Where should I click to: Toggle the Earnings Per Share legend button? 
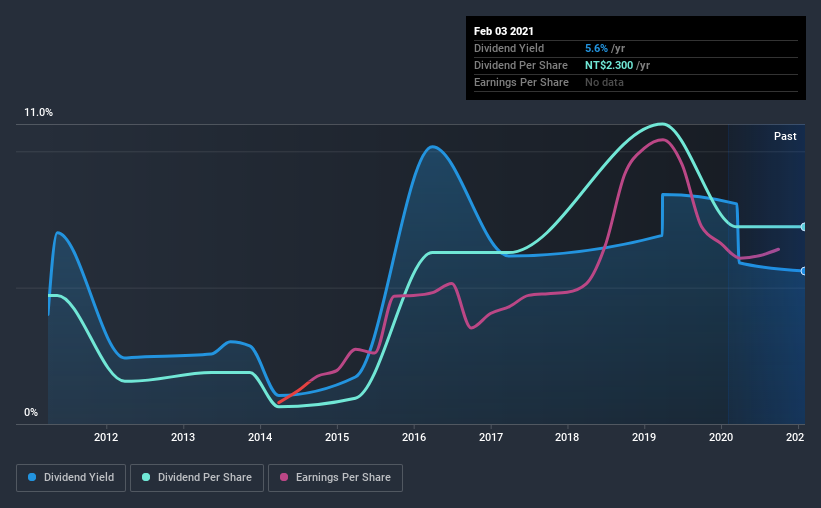point(335,478)
